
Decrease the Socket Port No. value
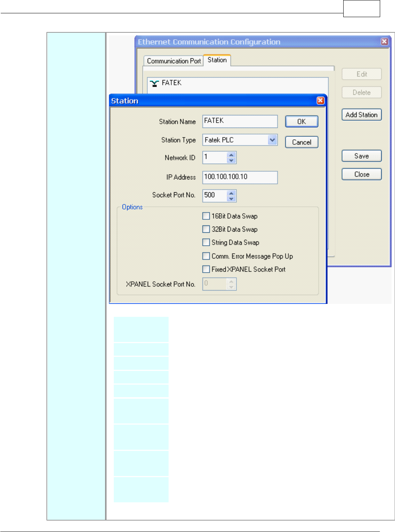[231, 198]
